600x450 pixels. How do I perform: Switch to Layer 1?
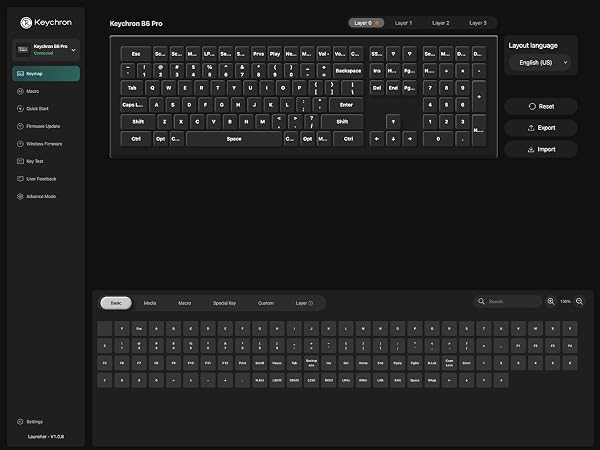coord(403,23)
